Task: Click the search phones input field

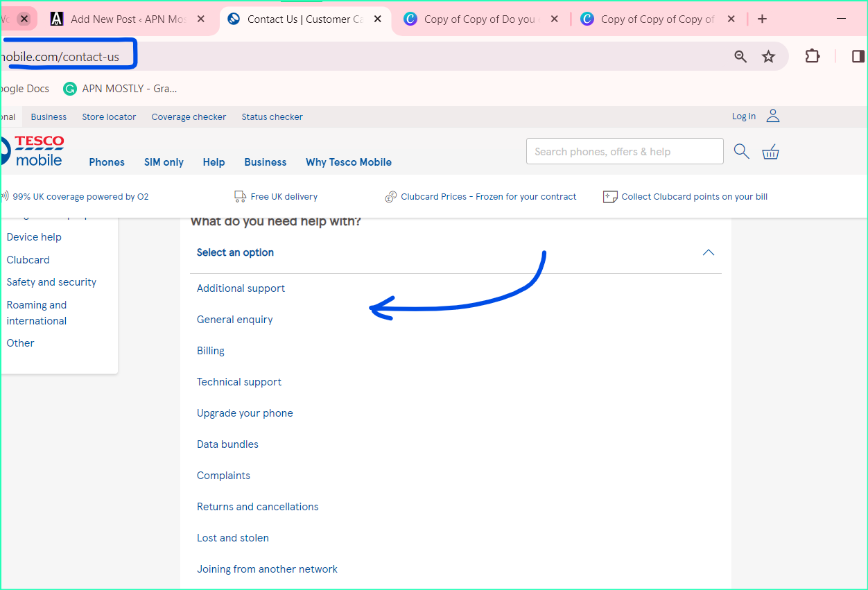Action: tap(624, 151)
